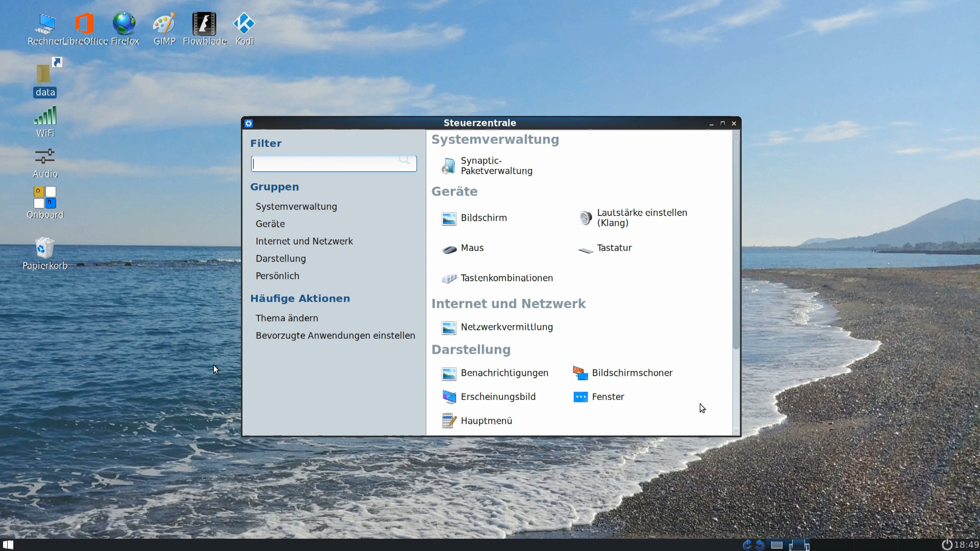Select the Systemverwaltung group

(x=296, y=207)
